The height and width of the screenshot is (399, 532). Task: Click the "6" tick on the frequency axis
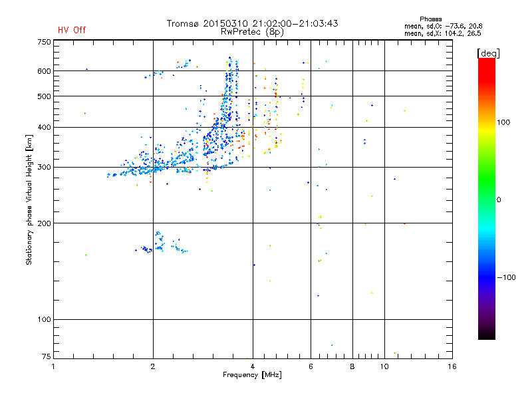click(x=311, y=366)
